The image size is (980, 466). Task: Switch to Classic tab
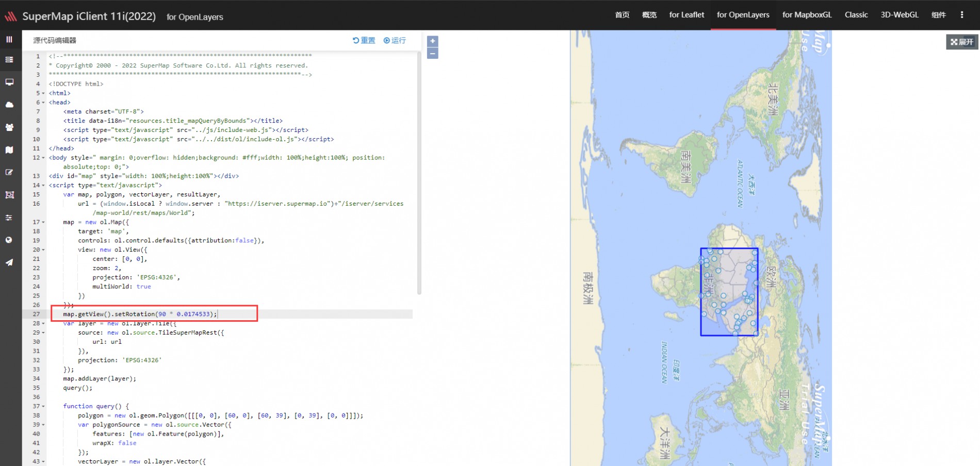[856, 15]
